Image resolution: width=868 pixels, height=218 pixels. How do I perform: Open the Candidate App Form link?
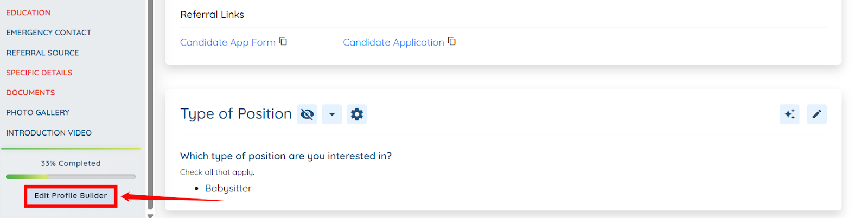[227, 42]
